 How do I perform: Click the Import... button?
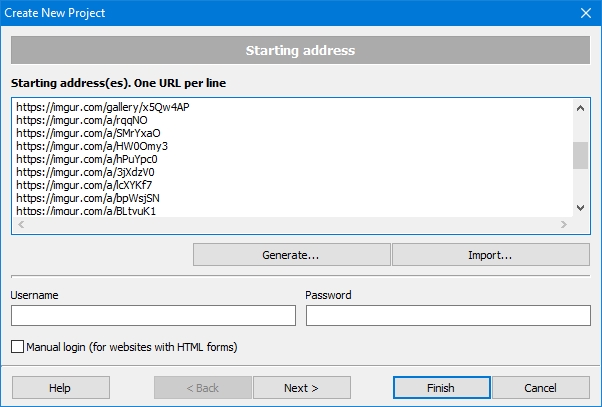pyautogui.click(x=491, y=255)
